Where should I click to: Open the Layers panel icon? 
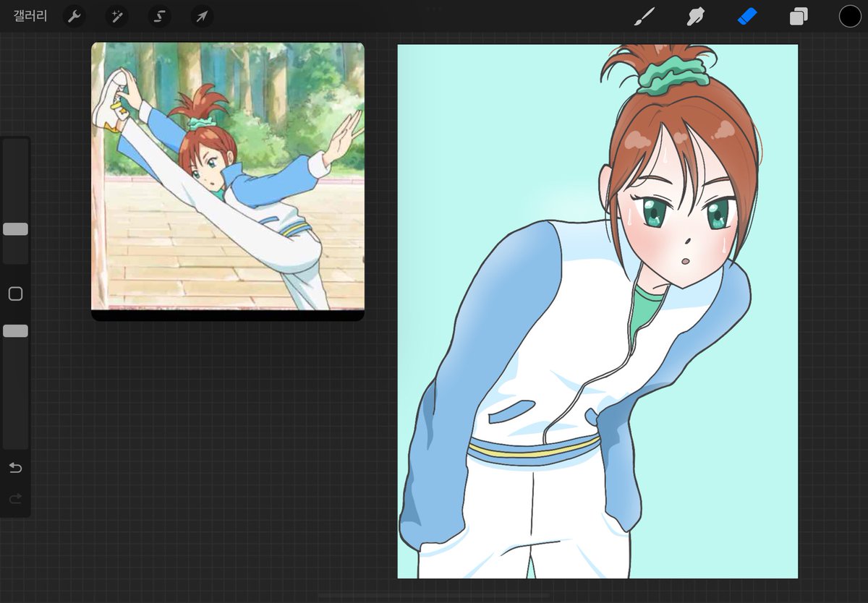click(799, 16)
